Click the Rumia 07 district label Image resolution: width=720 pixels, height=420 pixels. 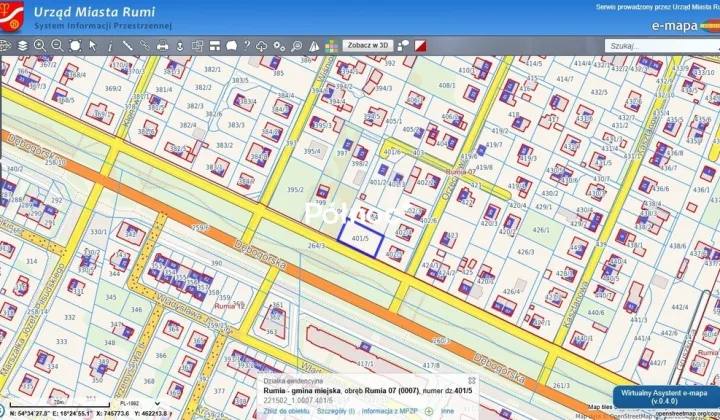pos(461,172)
